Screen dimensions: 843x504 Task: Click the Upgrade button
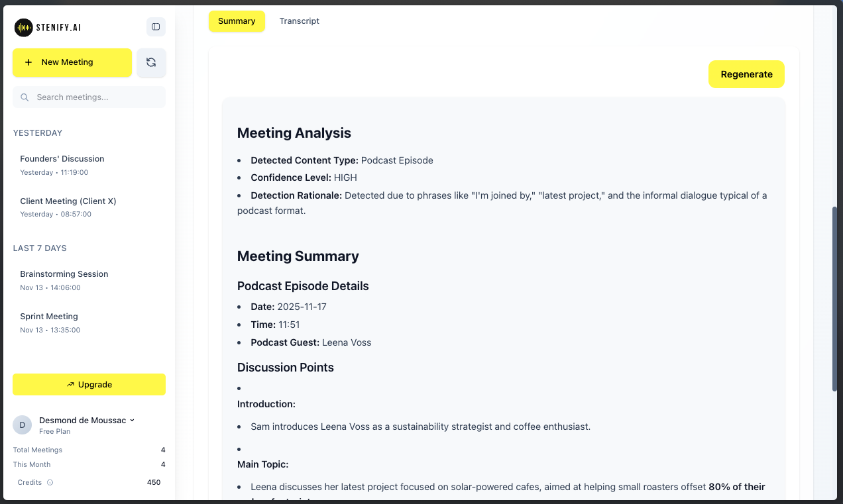tap(89, 384)
